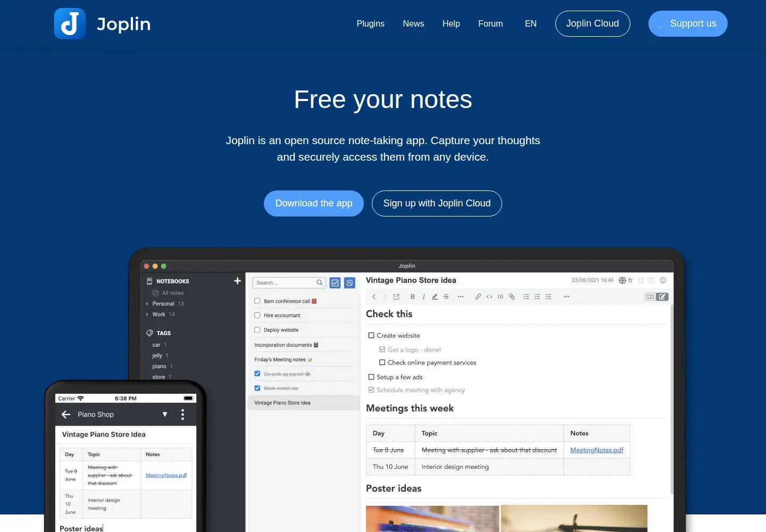Toggle bold formatting in editor toolbar
Screen dimensions: 766x532
tap(413, 297)
